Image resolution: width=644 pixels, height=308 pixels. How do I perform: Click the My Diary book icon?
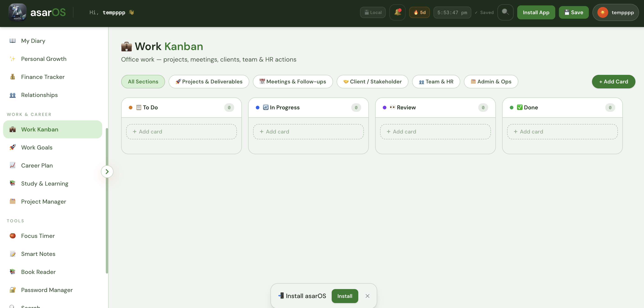(13, 41)
